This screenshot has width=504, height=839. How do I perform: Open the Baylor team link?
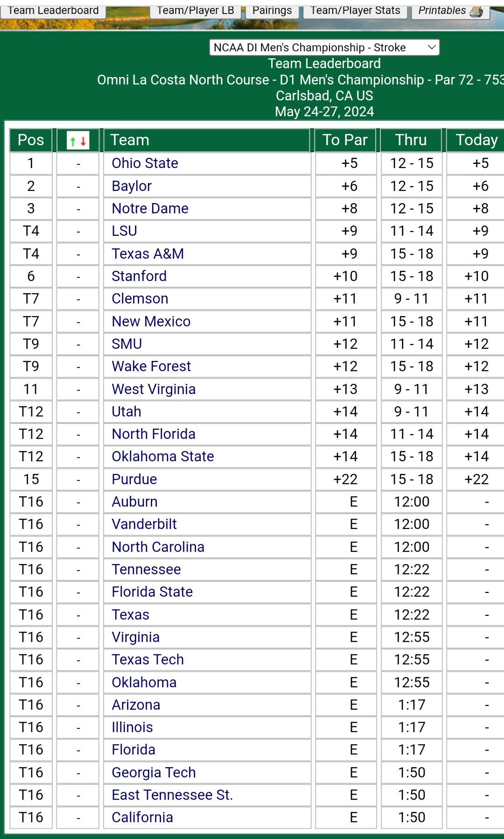click(x=132, y=186)
